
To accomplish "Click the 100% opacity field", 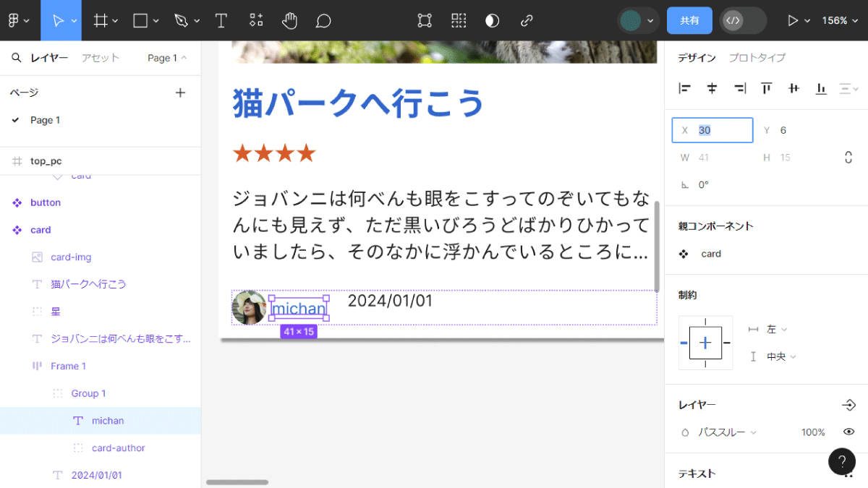I will [x=813, y=432].
